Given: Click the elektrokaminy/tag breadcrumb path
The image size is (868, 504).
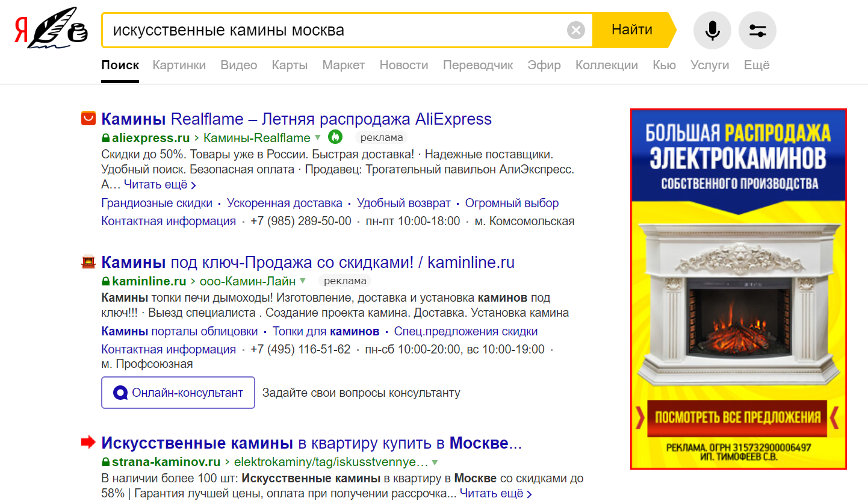Looking at the screenshot, I should [x=331, y=462].
